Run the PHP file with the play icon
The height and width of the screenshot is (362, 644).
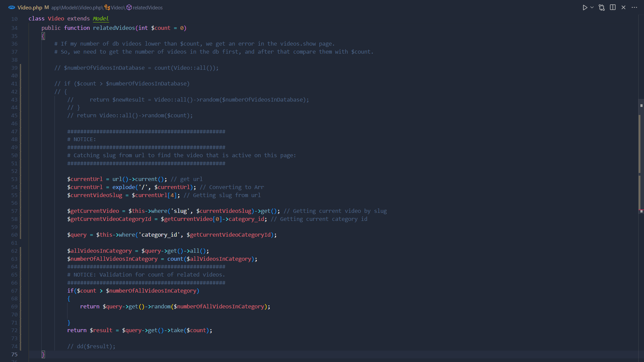585,7
